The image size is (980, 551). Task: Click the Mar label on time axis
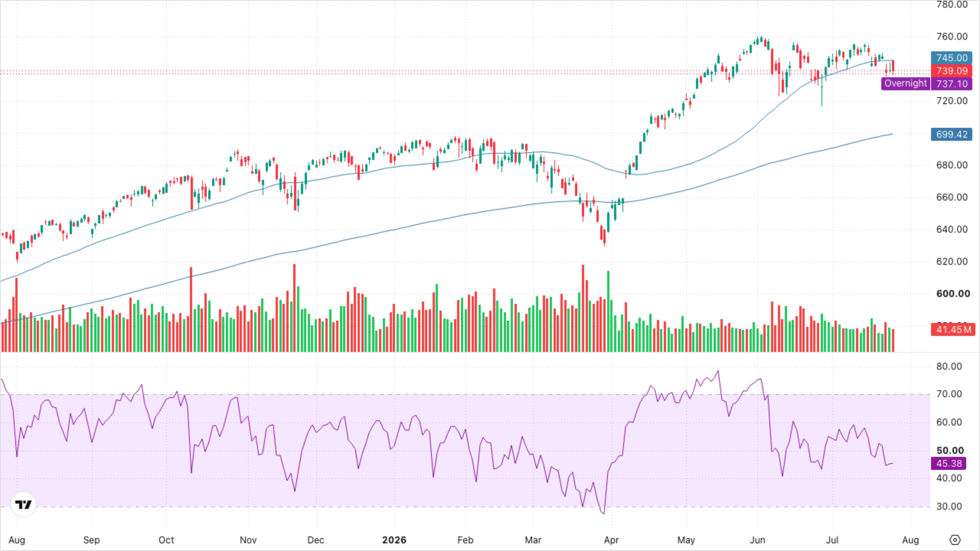point(533,540)
